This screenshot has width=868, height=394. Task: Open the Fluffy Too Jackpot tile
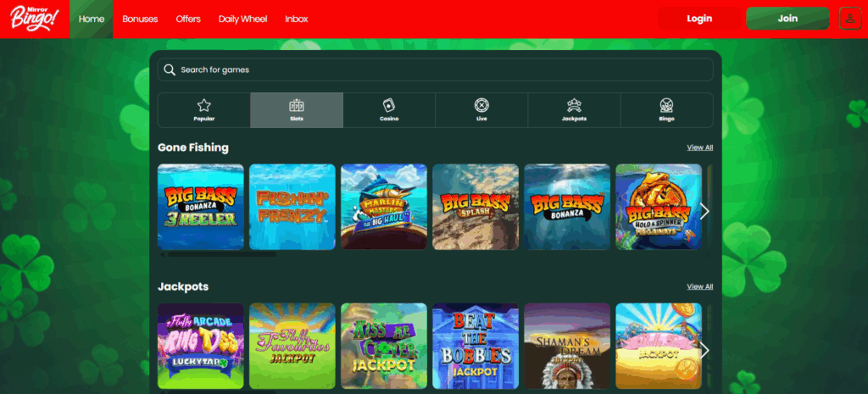659,347
